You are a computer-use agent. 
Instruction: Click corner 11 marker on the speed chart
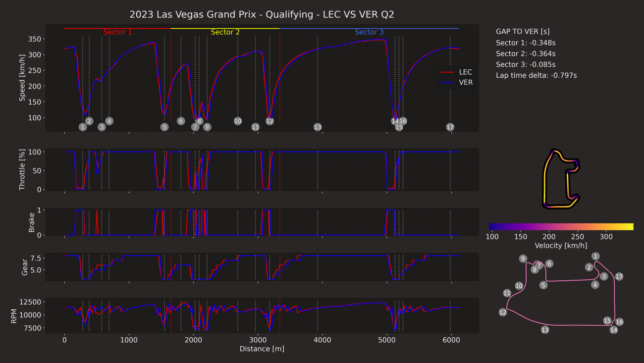(255, 127)
